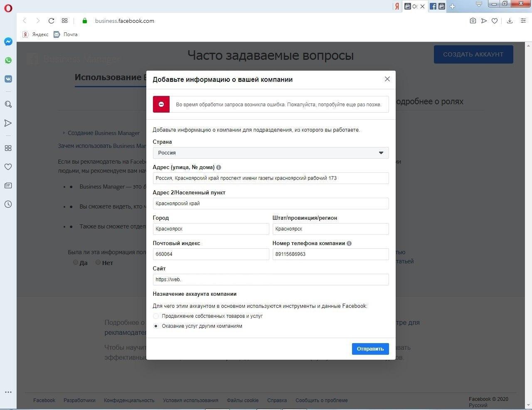The height and width of the screenshot is (410, 532).
Task: Show address field info tooltip icon
Action: [x=219, y=167]
